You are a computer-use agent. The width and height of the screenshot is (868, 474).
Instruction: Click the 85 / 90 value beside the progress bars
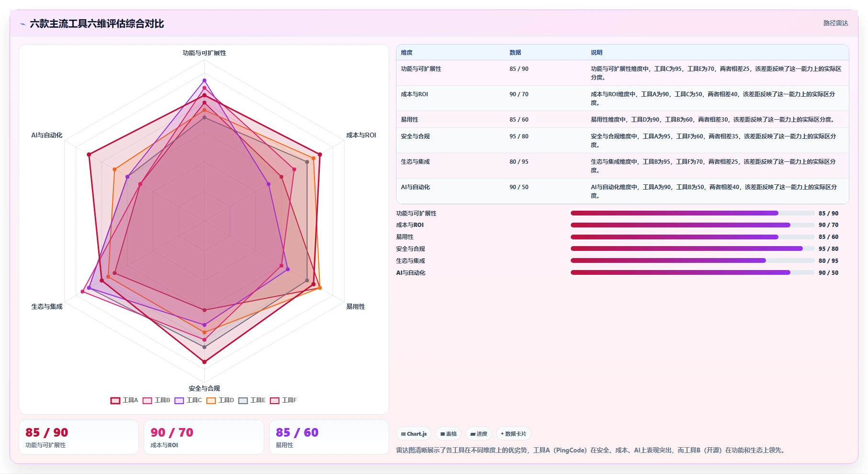pyautogui.click(x=828, y=214)
